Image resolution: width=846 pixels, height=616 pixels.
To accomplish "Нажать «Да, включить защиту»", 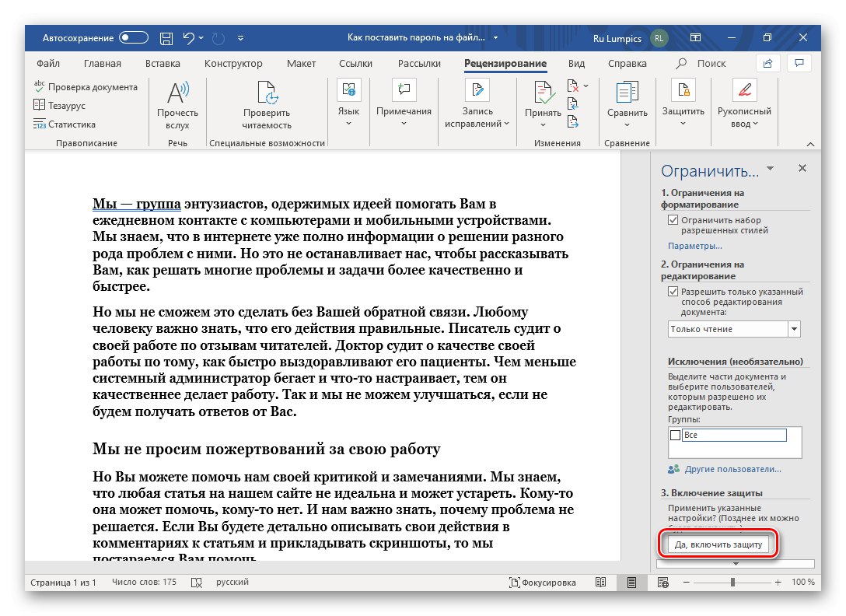I will (719, 544).
